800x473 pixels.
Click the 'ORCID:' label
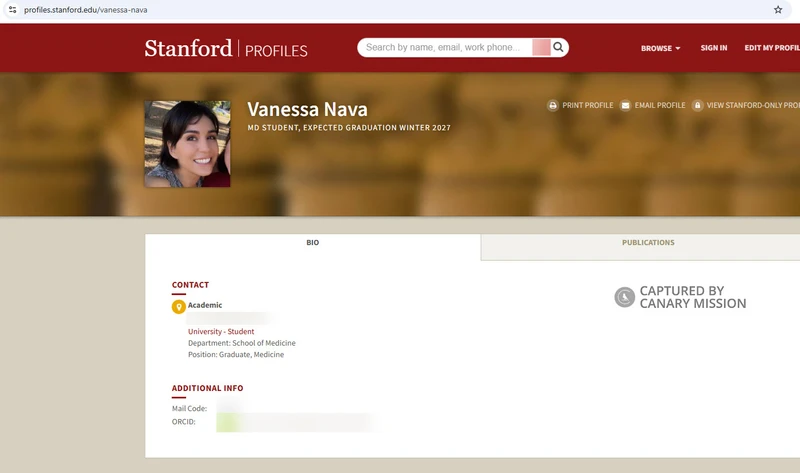click(x=184, y=421)
